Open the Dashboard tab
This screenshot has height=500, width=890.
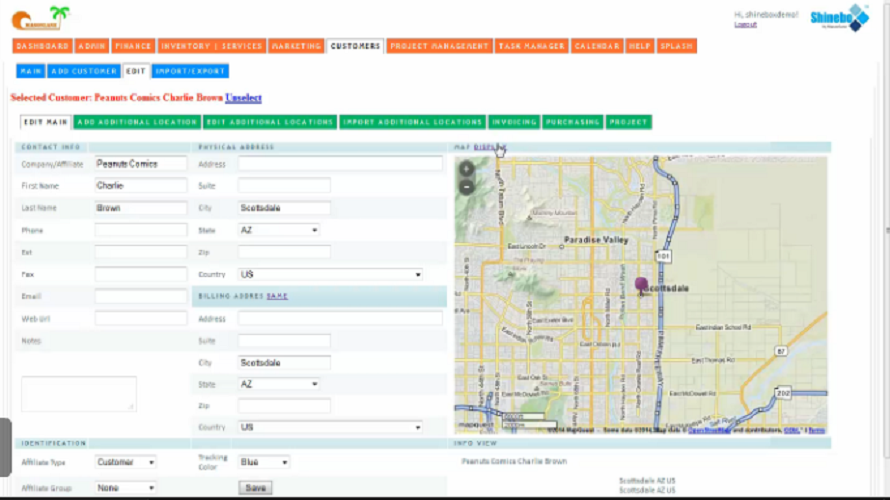42,46
